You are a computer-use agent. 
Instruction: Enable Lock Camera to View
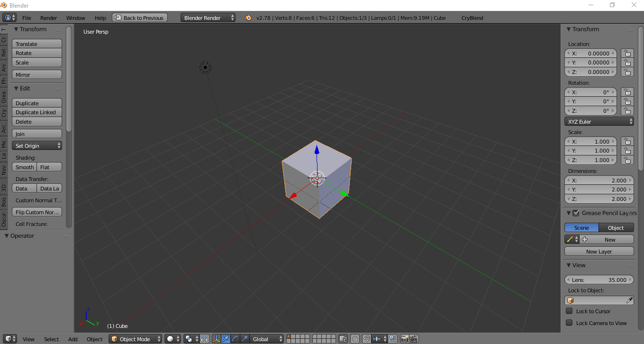click(569, 323)
